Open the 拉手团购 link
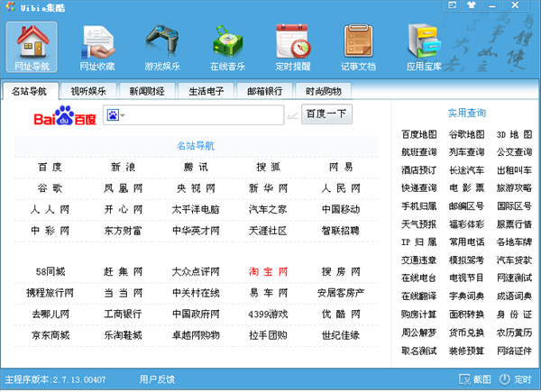The width and height of the screenshot is (541, 392). 268,335
